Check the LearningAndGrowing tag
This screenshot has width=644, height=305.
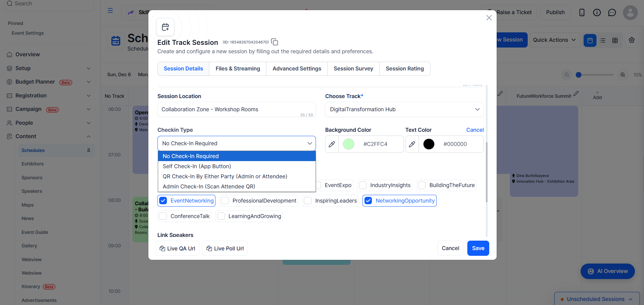tap(221, 216)
